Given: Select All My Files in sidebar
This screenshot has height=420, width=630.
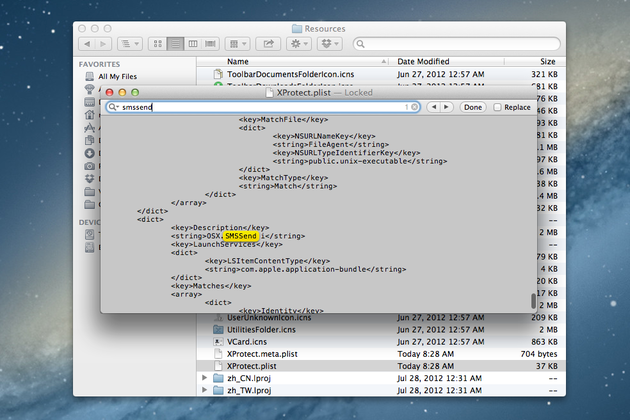Looking at the screenshot, I should [116, 76].
